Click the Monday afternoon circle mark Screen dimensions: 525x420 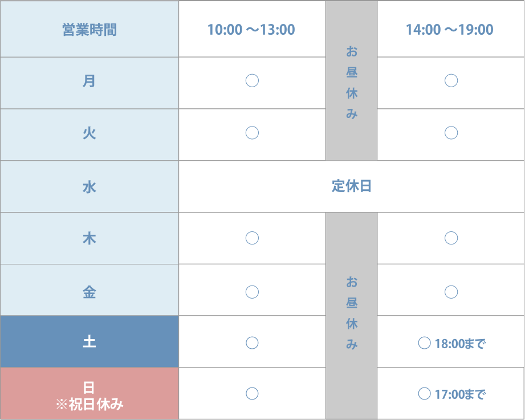[451, 81]
